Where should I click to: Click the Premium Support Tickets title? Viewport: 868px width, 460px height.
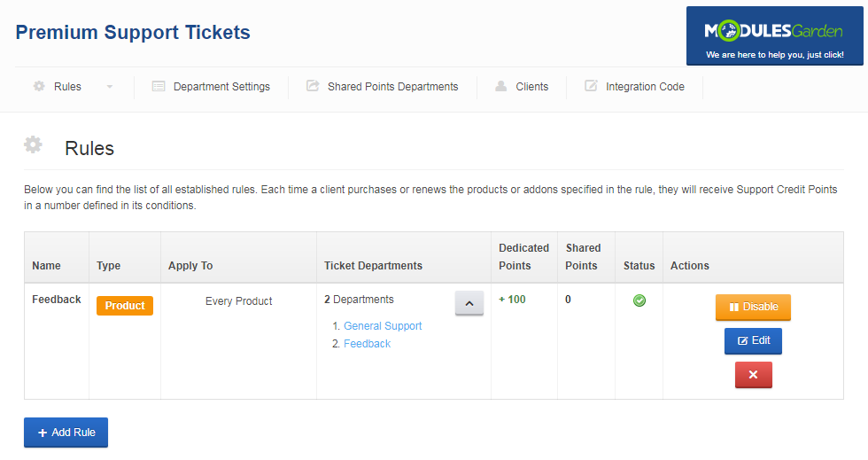[133, 32]
